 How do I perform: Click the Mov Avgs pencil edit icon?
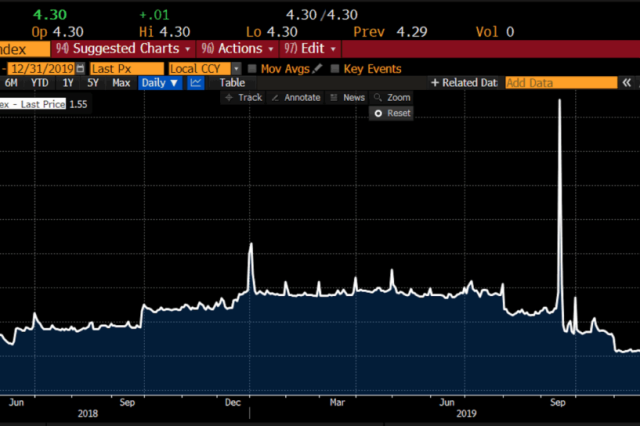pyautogui.click(x=317, y=69)
